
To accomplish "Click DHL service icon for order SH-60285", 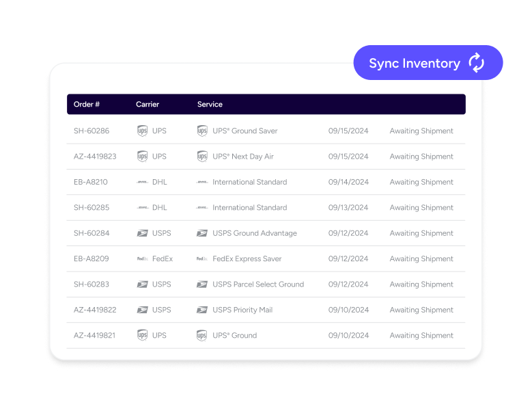I will (201, 208).
